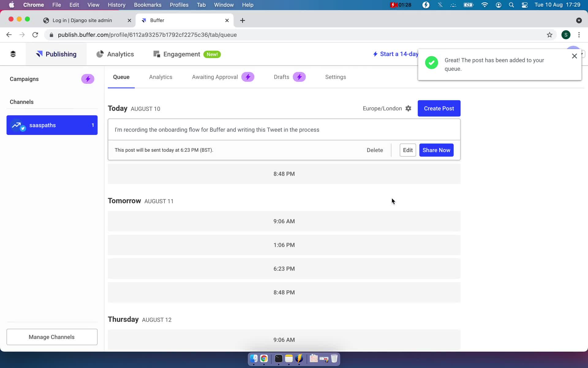Open the Trash in the Dock
The width and height of the screenshot is (588, 368).
(x=334, y=358)
